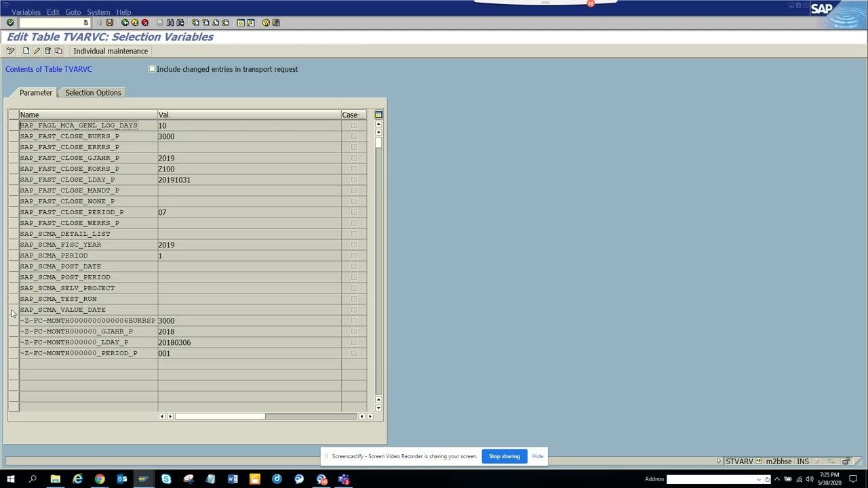Toggle case checkbox for SAP_SCMA_FISC_YEAR row

pyautogui.click(x=354, y=245)
